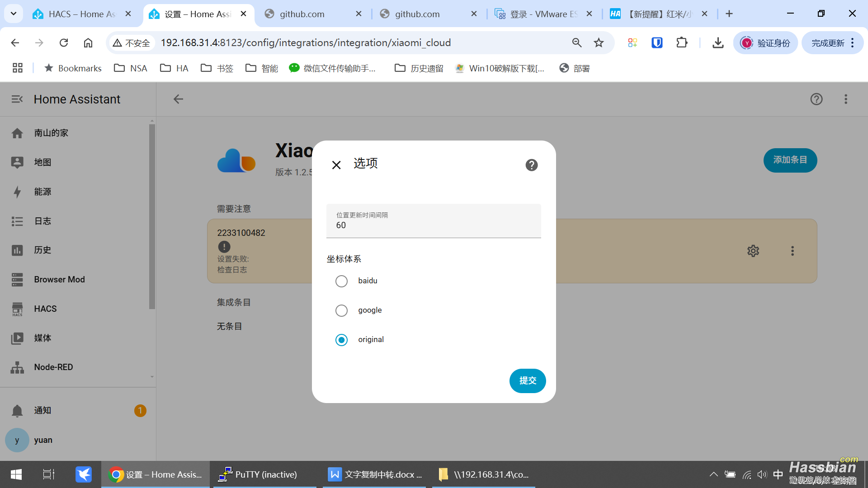The width and height of the screenshot is (868, 488).
Task: Open a new browser tab
Action: (729, 14)
